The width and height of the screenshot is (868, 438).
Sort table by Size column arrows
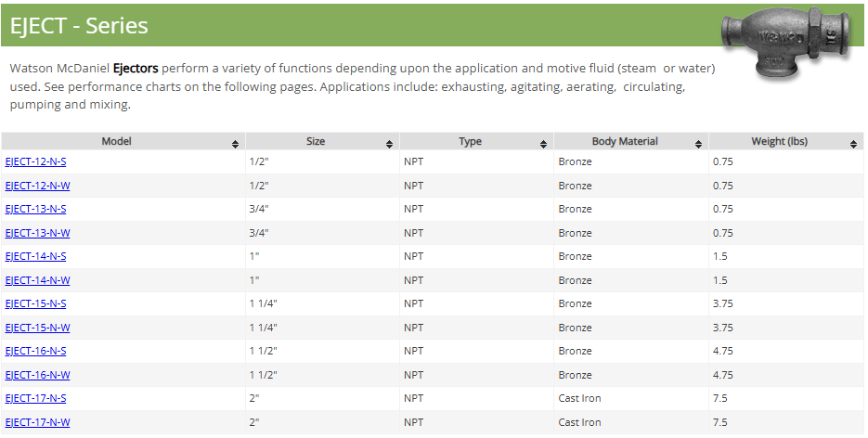389,144
